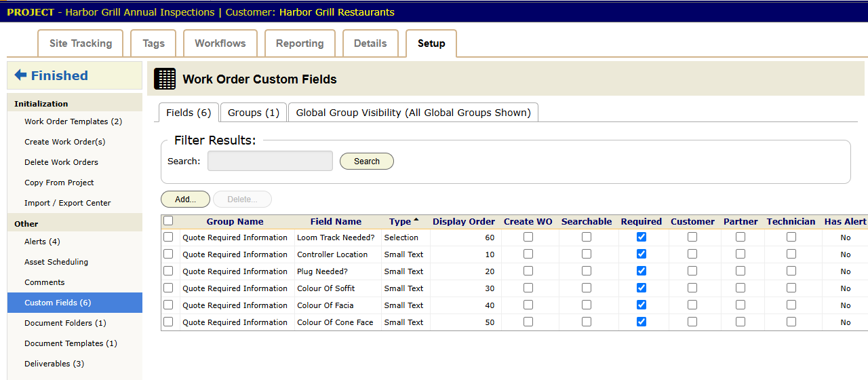Open Deliverables (3)

pos(54,364)
